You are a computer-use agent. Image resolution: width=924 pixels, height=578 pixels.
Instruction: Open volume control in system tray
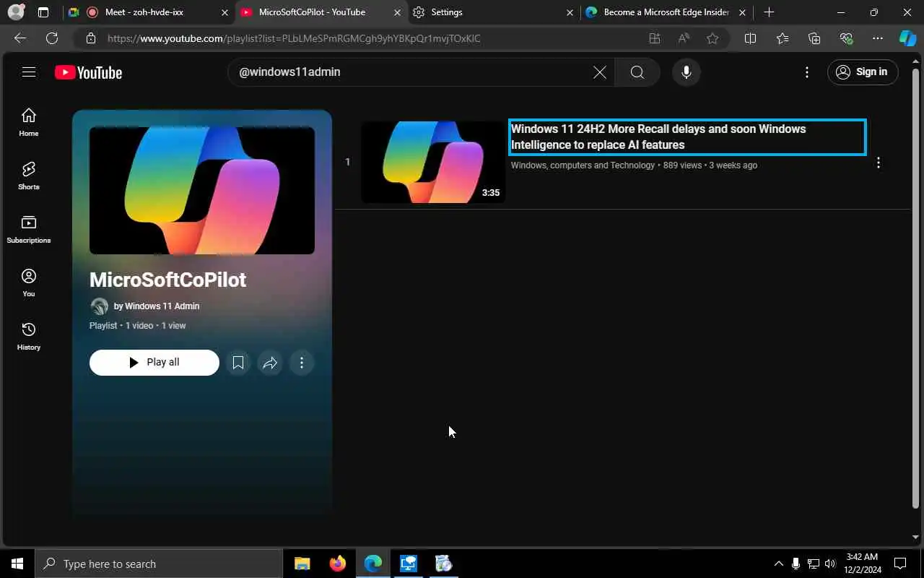point(830,564)
